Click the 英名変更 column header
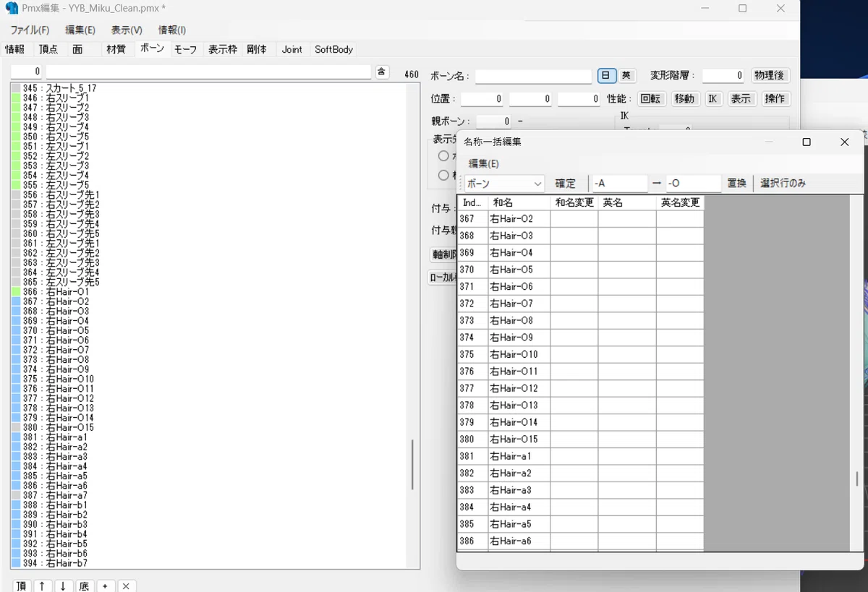The height and width of the screenshot is (592, 868). 680,203
